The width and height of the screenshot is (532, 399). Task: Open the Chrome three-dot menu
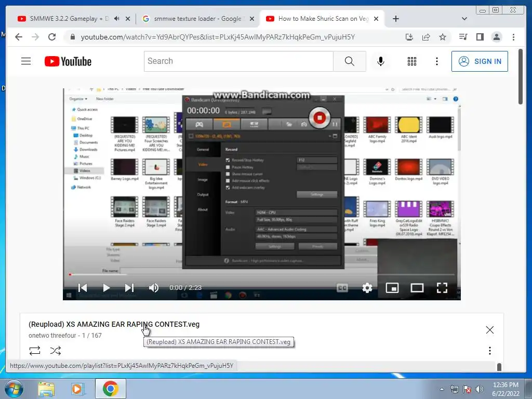513,37
